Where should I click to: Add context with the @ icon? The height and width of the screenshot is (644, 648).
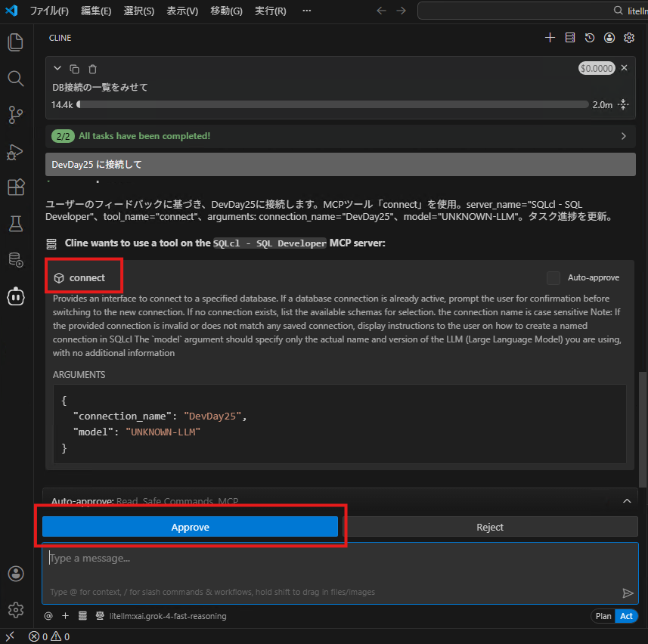[48, 616]
